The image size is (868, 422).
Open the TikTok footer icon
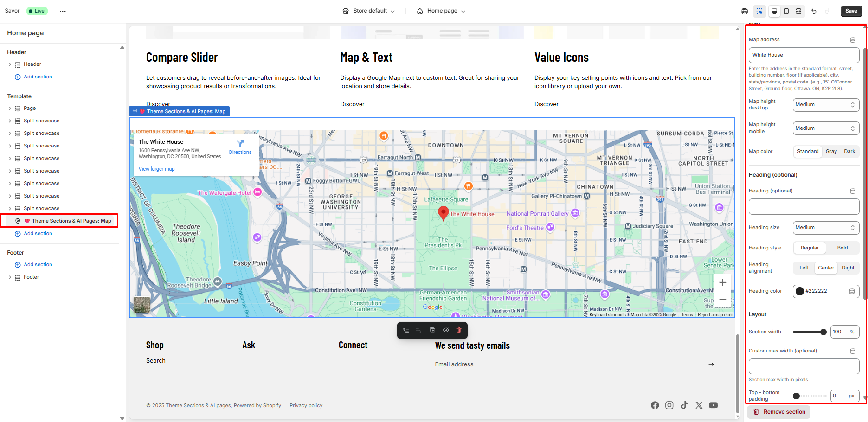point(684,405)
